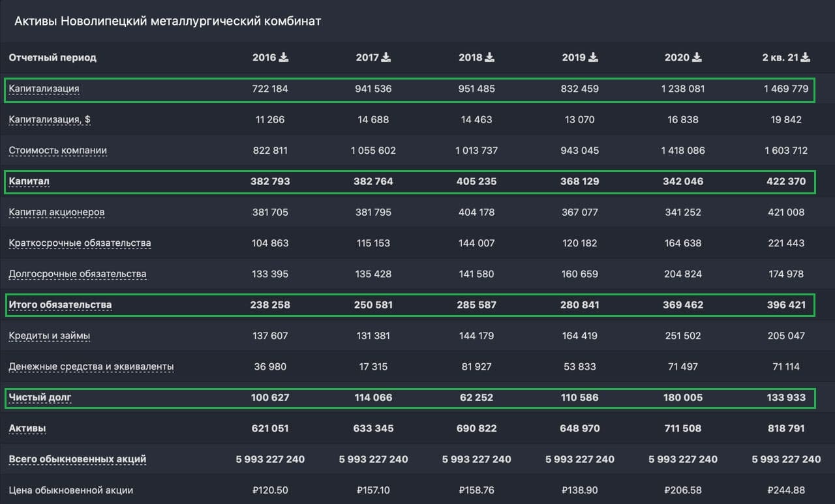Click the Итого обязательства label
The width and height of the screenshot is (835, 504).
[60, 304]
